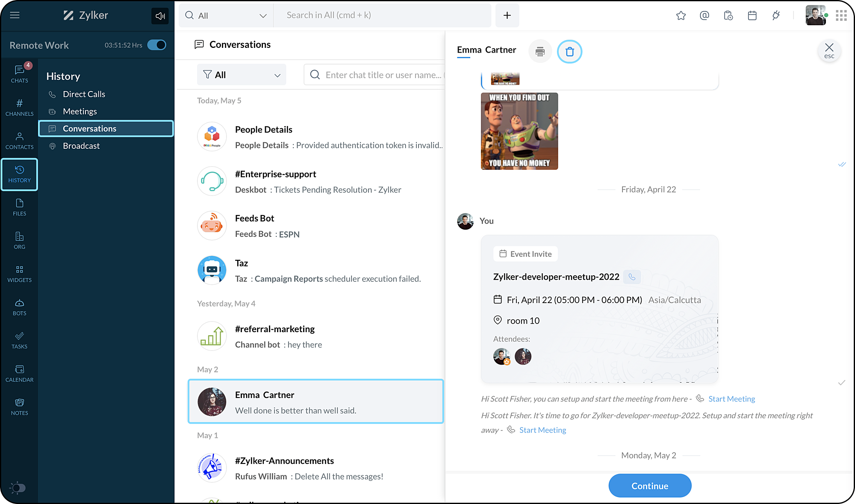The height and width of the screenshot is (504, 855).
Task: Click the starred messages icon
Action: (x=681, y=16)
